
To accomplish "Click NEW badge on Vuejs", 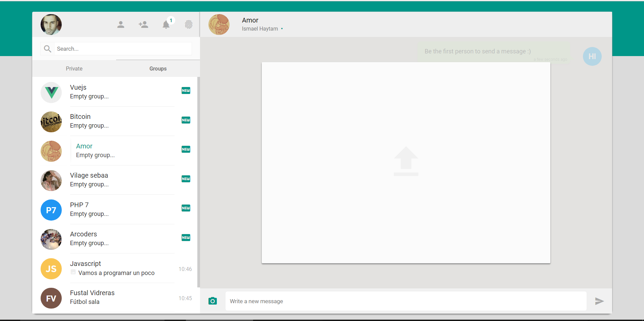I will (186, 91).
